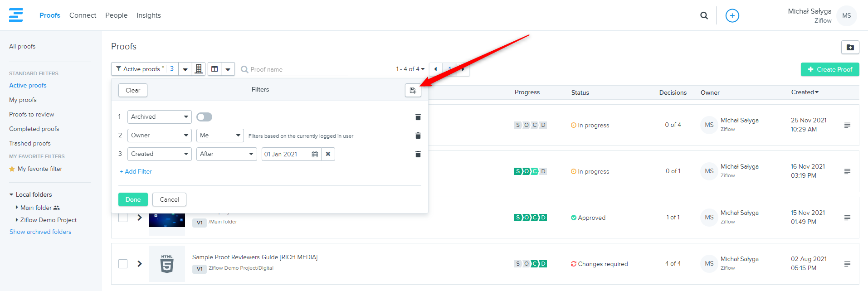Click the Proof name search field
The height and width of the screenshot is (291, 868).
[x=297, y=69]
